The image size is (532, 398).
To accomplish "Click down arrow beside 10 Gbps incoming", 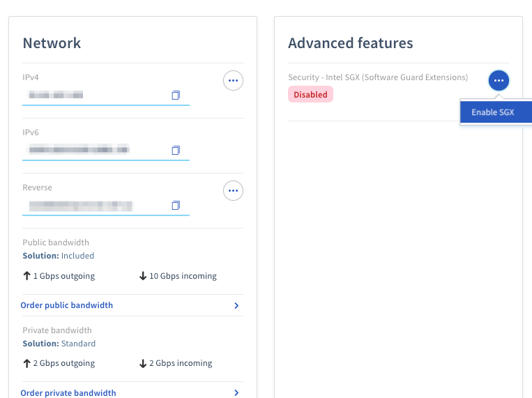I will (x=143, y=276).
